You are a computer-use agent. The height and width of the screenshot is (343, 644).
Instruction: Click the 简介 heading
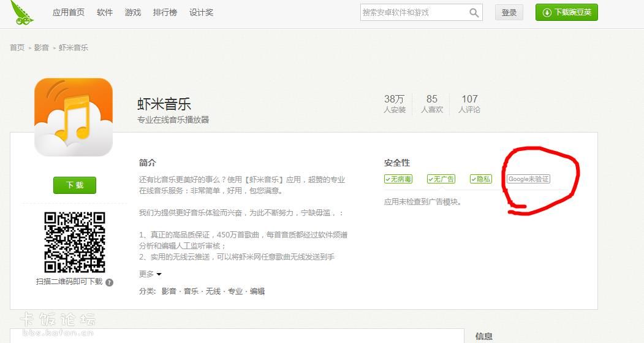click(148, 163)
